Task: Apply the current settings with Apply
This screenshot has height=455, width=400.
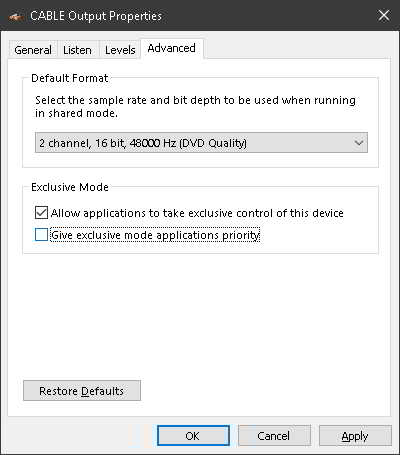Action: click(x=355, y=436)
